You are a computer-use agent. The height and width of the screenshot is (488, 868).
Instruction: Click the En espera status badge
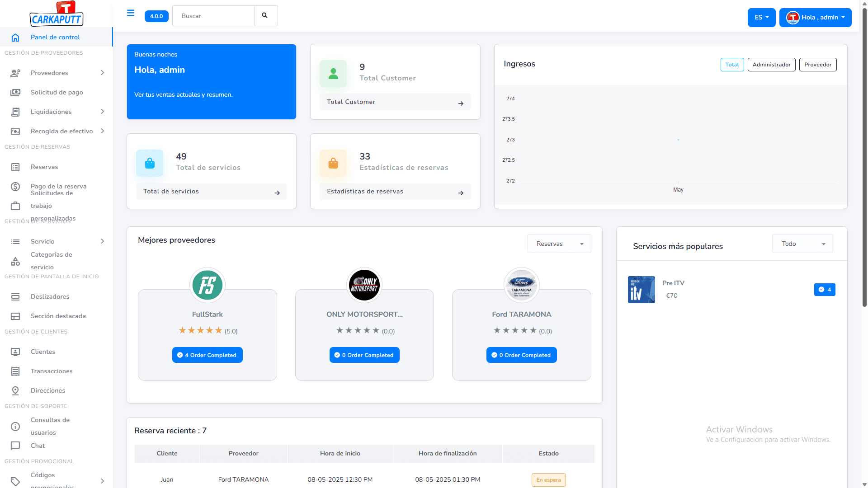pos(549,480)
